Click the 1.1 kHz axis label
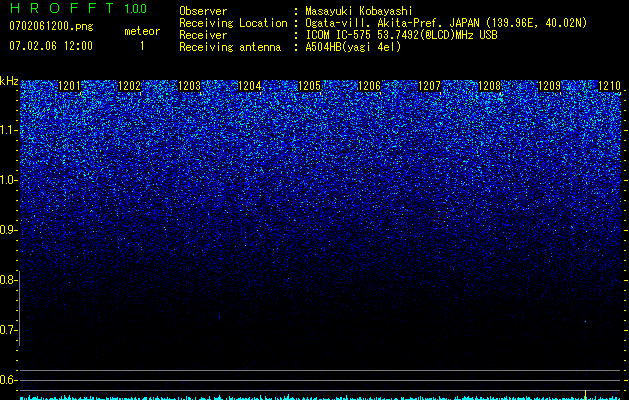Screen dimensions: 629x400 [x=8, y=130]
